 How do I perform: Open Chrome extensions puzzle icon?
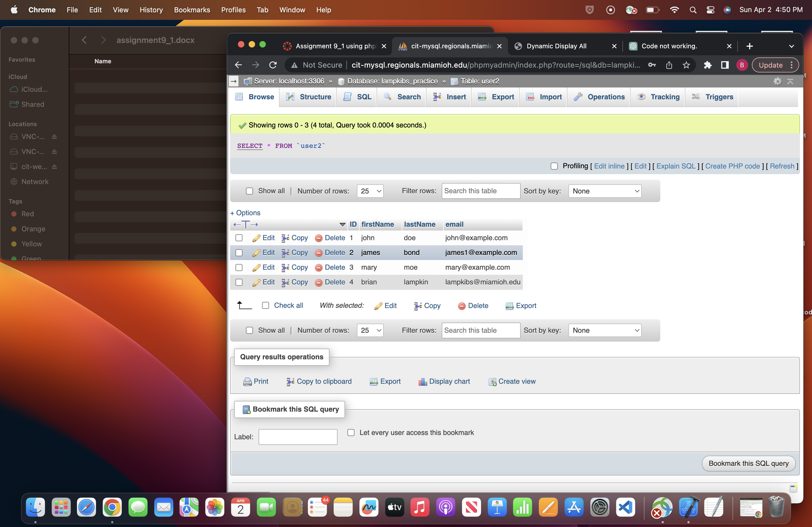coord(708,65)
